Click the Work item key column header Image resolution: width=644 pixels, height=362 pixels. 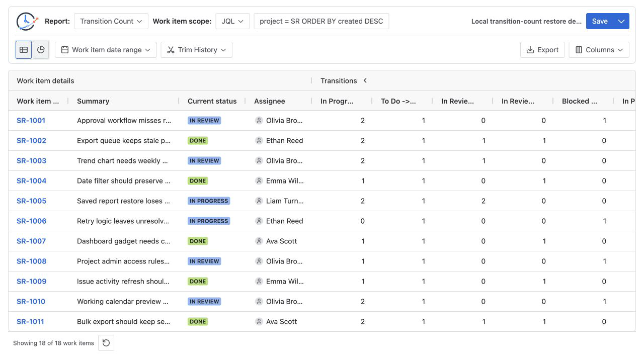coord(38,101)
